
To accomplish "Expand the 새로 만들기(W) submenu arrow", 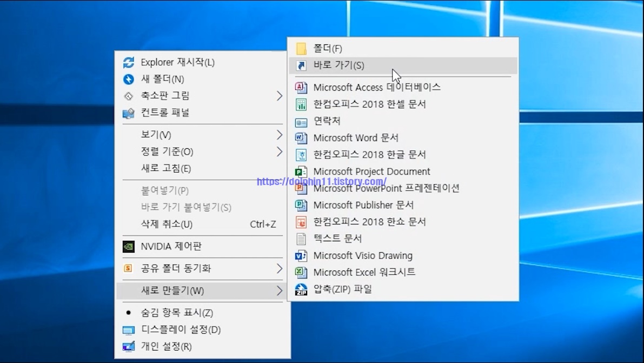I will pos(280,291).
